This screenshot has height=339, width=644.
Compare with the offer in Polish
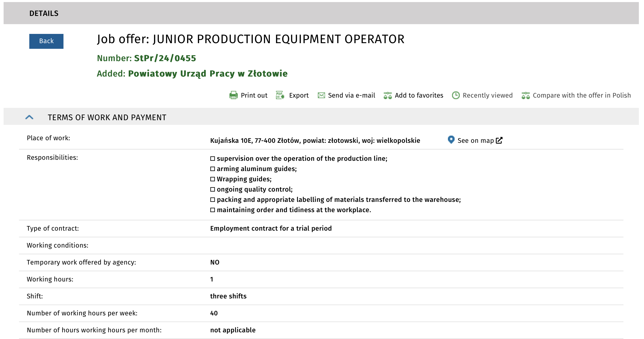582,95
